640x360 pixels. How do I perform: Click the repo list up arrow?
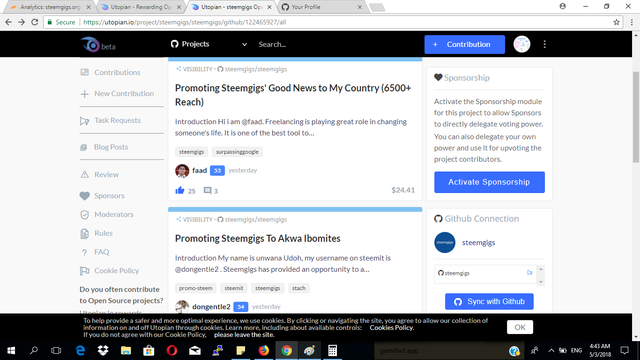(541, 269)
